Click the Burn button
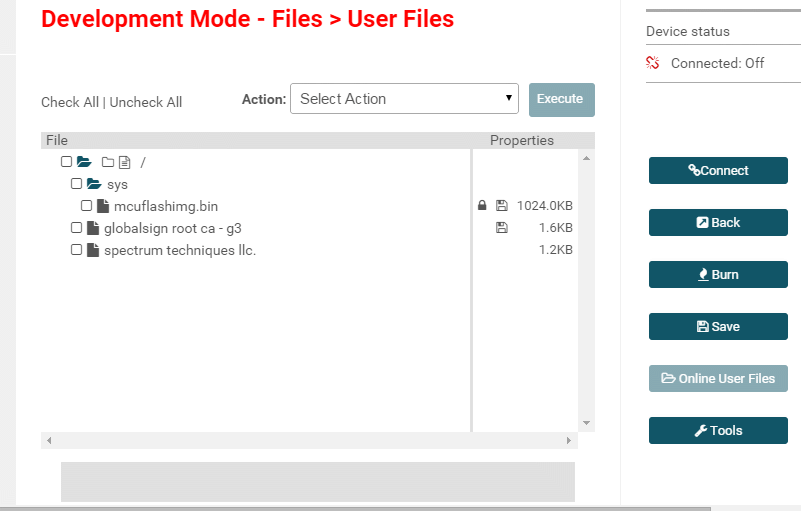This screenshot has width=801, height=511. [x=718, y=275]
